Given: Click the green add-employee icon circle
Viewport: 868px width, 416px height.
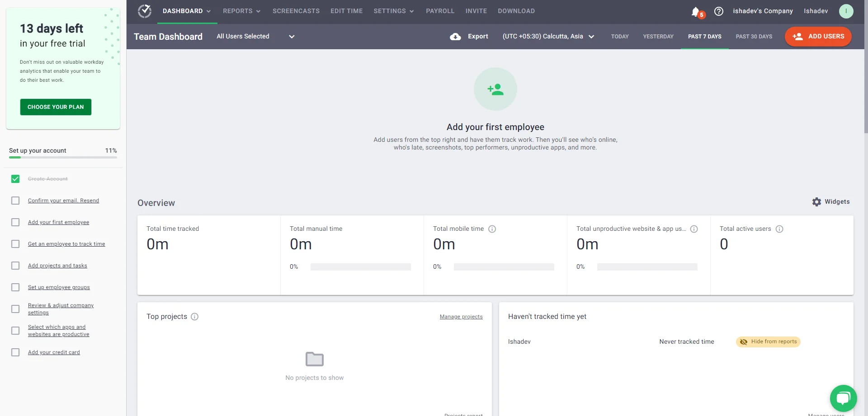Looking at the screenshot, I should coord(495,89).
